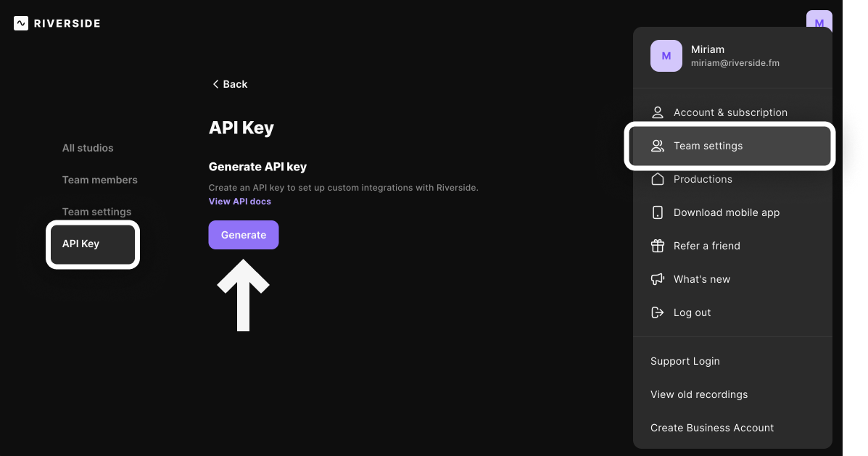This screenshot has width=868, height=456.
Task: Open the View API docs link
Action: pos(240,202)
